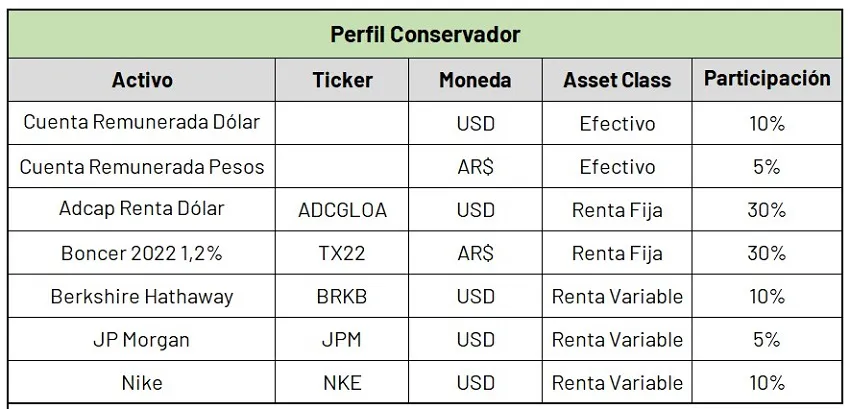
Task: Select the BRKB ticker cell
Action: 342,297
